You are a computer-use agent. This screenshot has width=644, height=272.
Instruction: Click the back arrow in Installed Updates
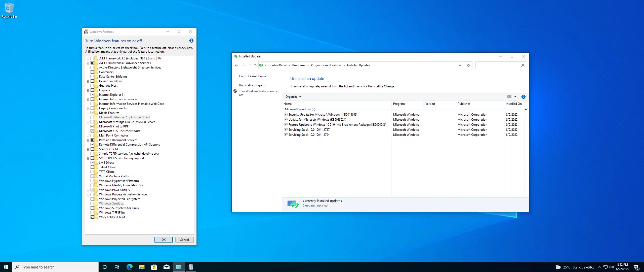(236, 65)
